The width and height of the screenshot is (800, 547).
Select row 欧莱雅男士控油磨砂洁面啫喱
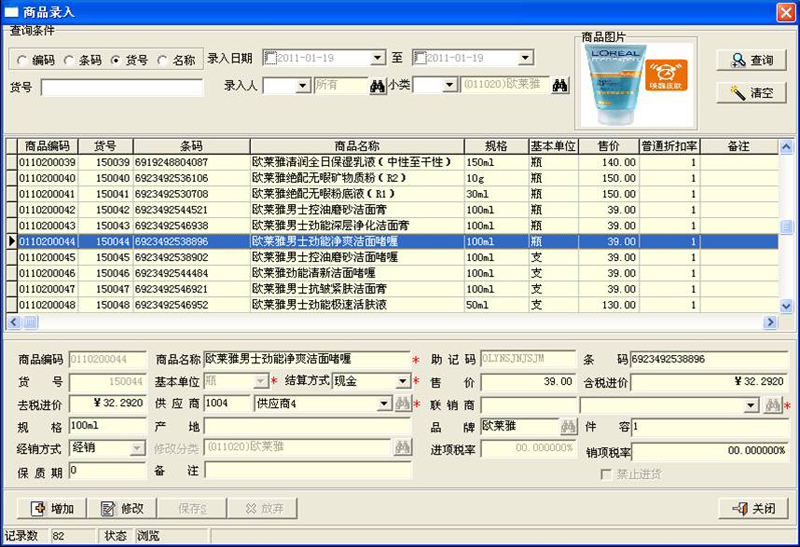click(x=393, y=257)
